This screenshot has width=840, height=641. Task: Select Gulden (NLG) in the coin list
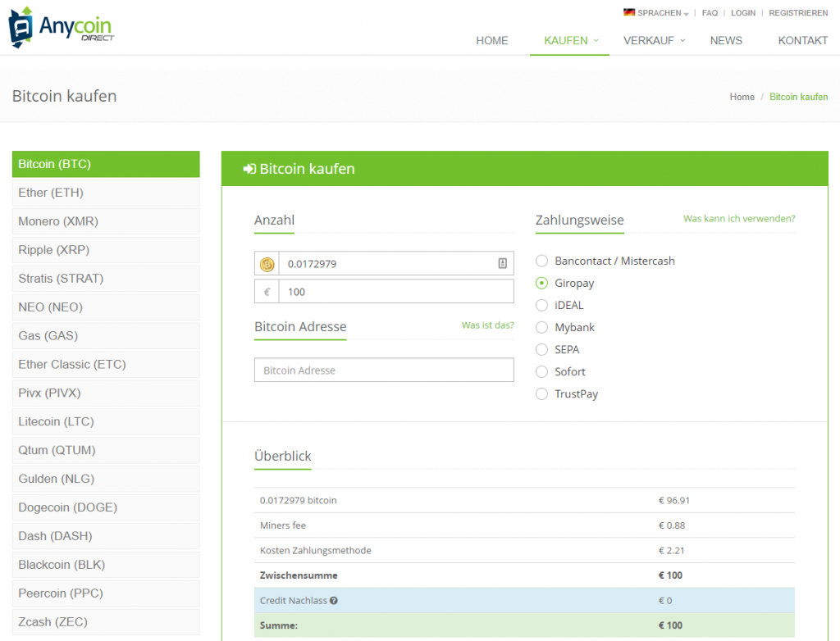point(106,480)
